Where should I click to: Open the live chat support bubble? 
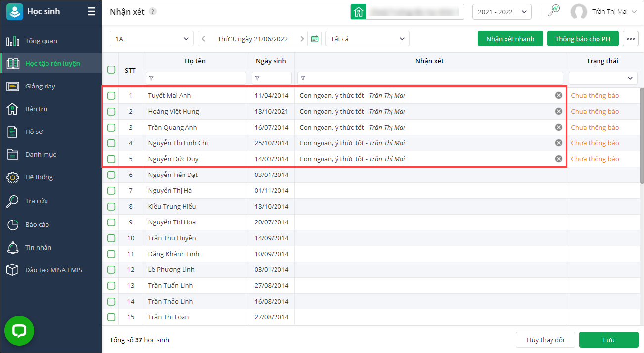point(19,331)
